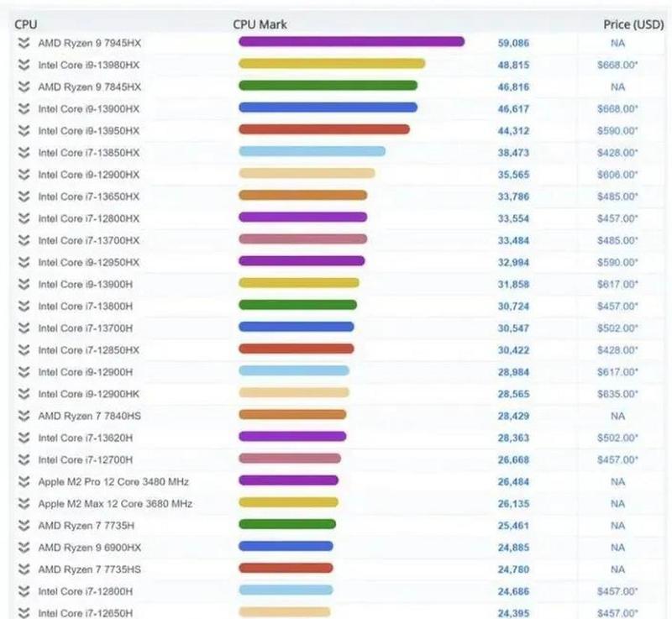The width and height of the screenshot is (672, 619).
Task: Open the $428.00 price for Intel Core i7-13850HX
Action: click(617, 153)
